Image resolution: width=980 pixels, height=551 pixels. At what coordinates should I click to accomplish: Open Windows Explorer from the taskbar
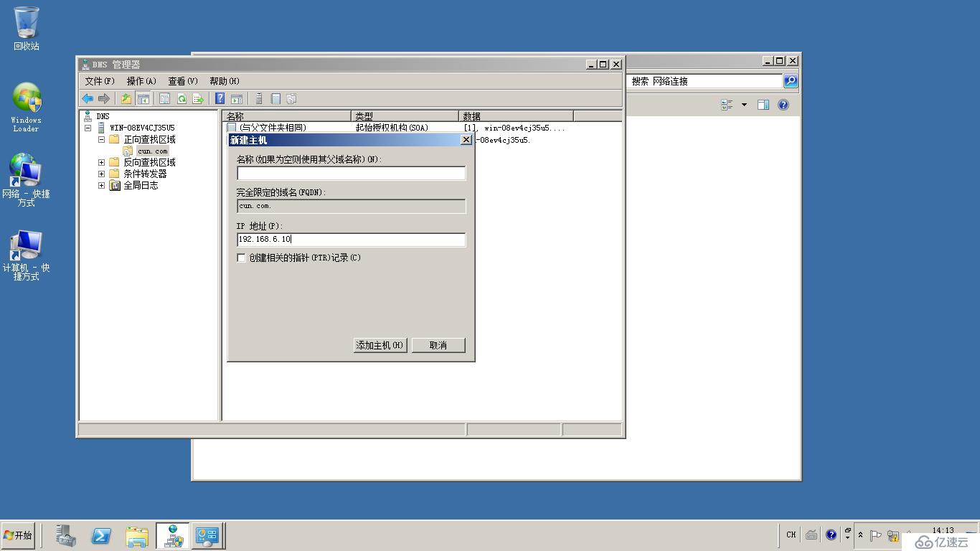(136, 536)
